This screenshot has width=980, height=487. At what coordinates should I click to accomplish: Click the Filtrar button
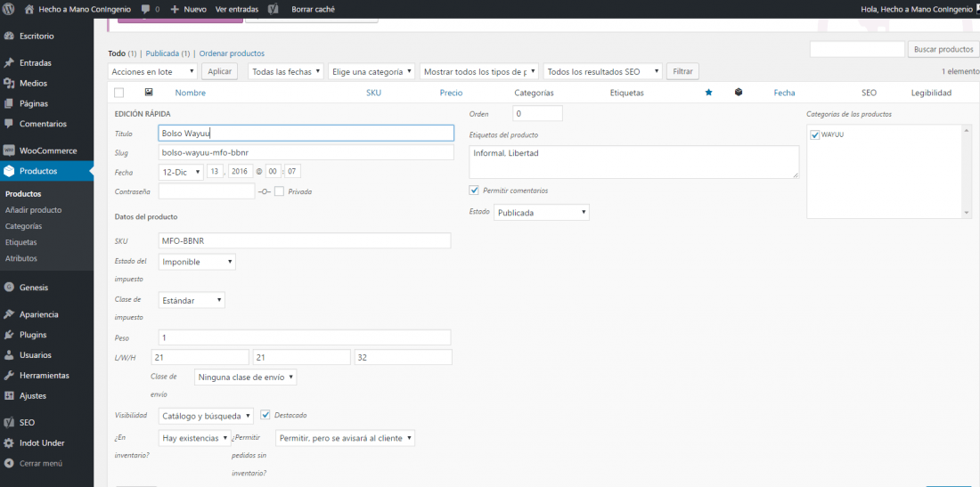click(x=682, y=72)
